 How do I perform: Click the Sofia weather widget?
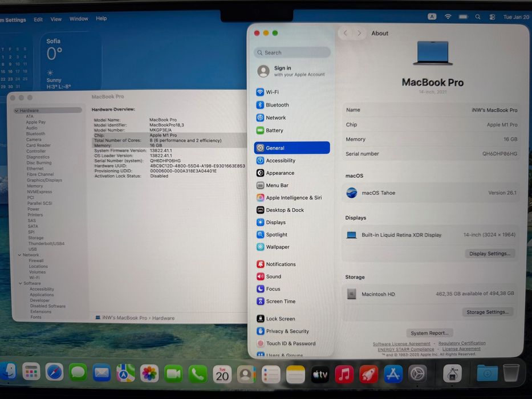[x=71, y=62]
